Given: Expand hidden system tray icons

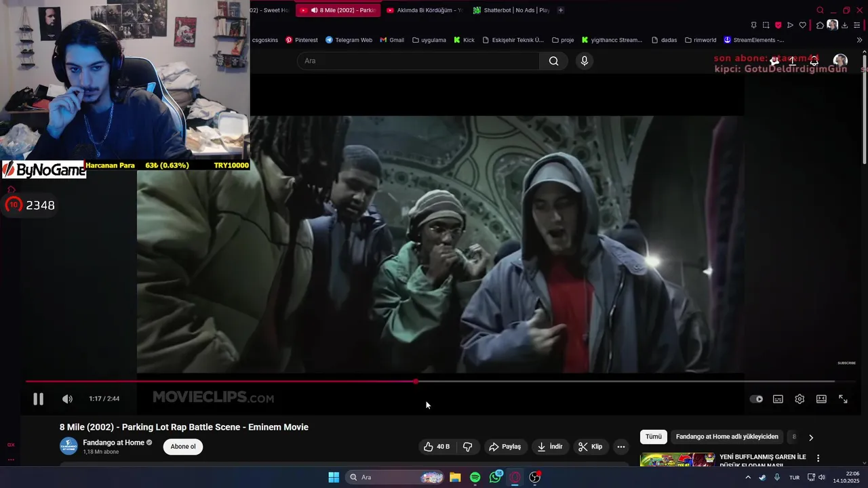Looking at the screenshot, I should coord(748,477).
